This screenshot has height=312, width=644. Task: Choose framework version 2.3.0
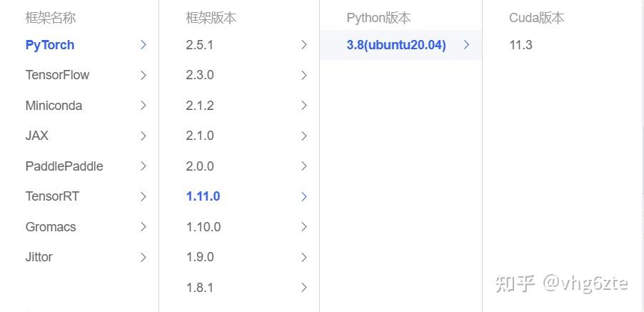tap(200, 75)
